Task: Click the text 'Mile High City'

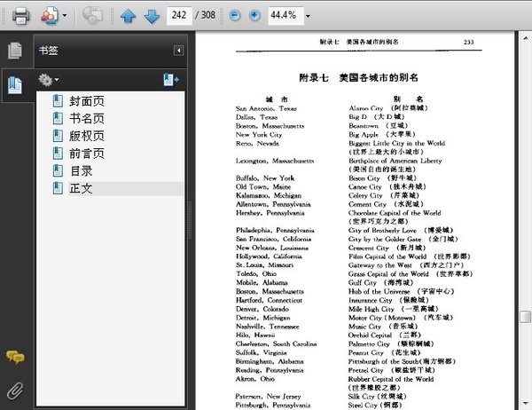Action: tap(372, 309)
